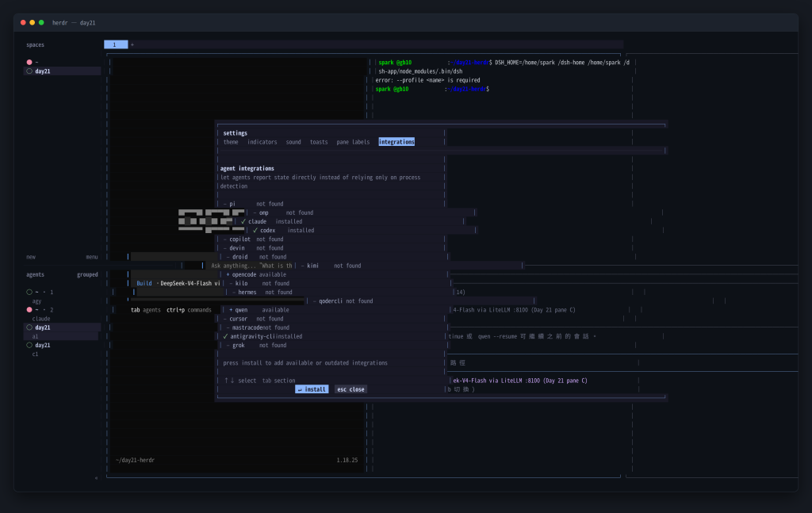Viewport: 812px width, 513px height.
Task: Click the yellow minimize window button
Action: coord(32,23)
